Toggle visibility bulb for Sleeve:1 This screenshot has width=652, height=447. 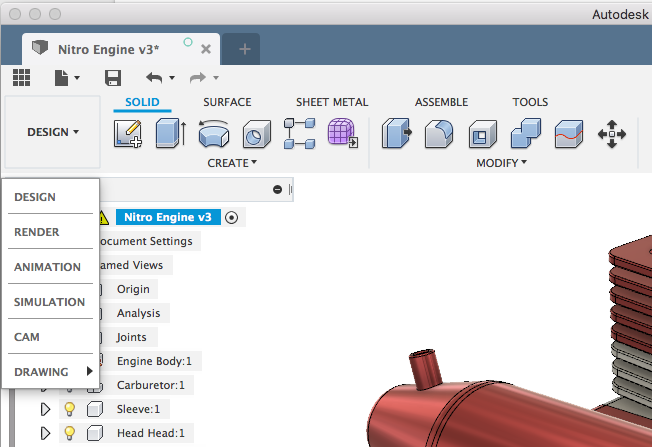click(x=70, y=409)
